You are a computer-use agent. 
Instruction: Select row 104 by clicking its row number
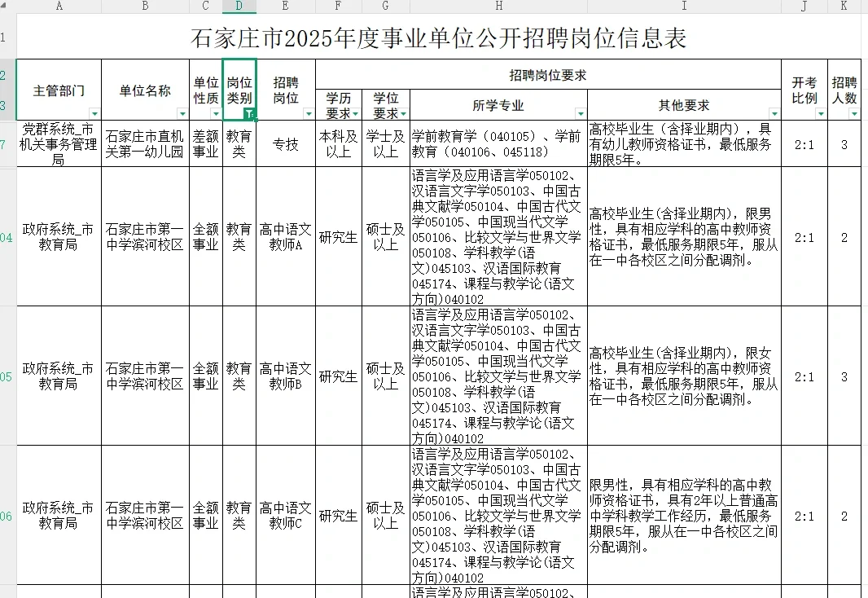6,237
